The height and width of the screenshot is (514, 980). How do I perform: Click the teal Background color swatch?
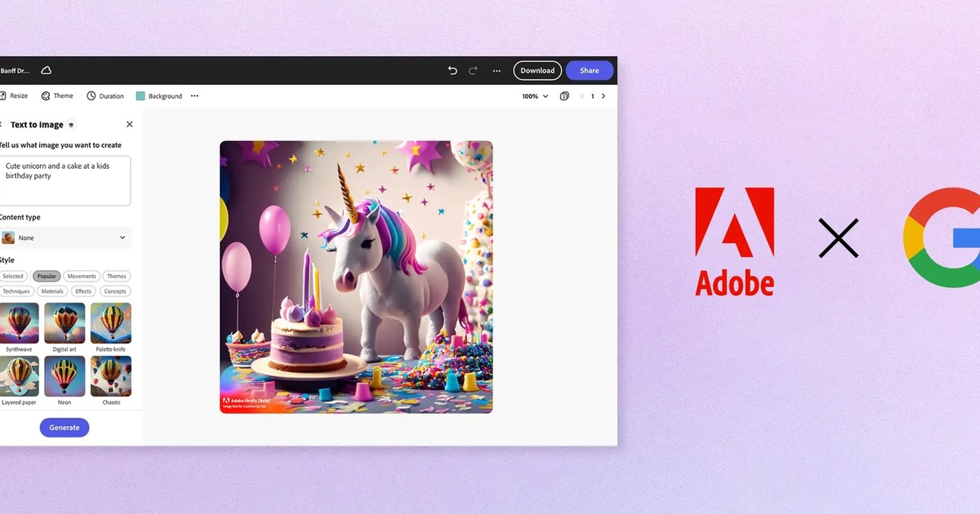click(140, 95)
